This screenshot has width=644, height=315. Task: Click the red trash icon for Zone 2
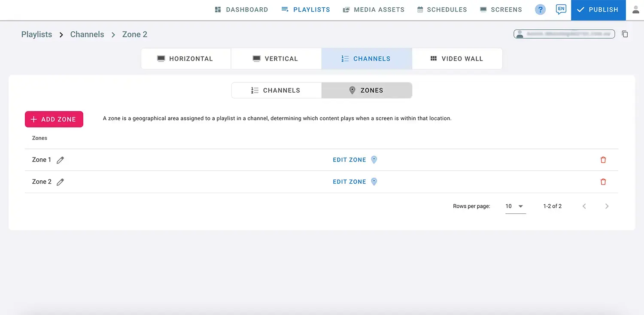click(603, 182)
